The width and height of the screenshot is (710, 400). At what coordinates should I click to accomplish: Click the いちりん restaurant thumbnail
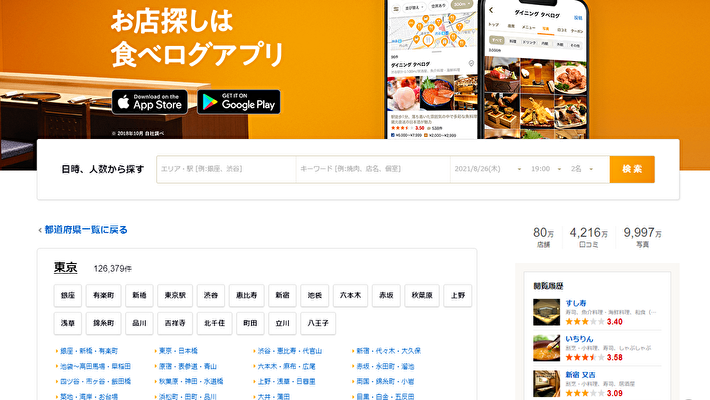[x=547, y=348]
